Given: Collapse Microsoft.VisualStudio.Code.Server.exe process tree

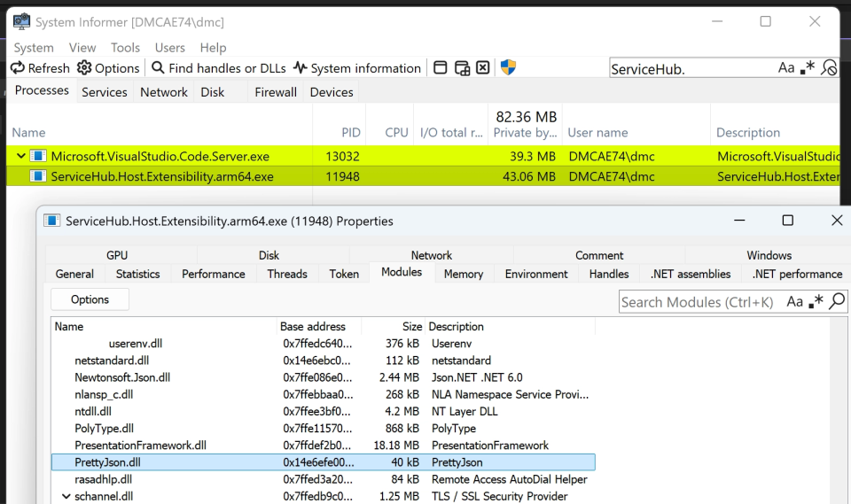Looking at the screenshot, I should (20, 156).
